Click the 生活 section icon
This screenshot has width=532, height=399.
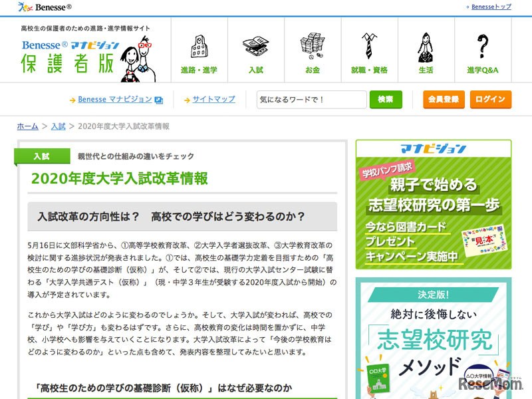426,47
